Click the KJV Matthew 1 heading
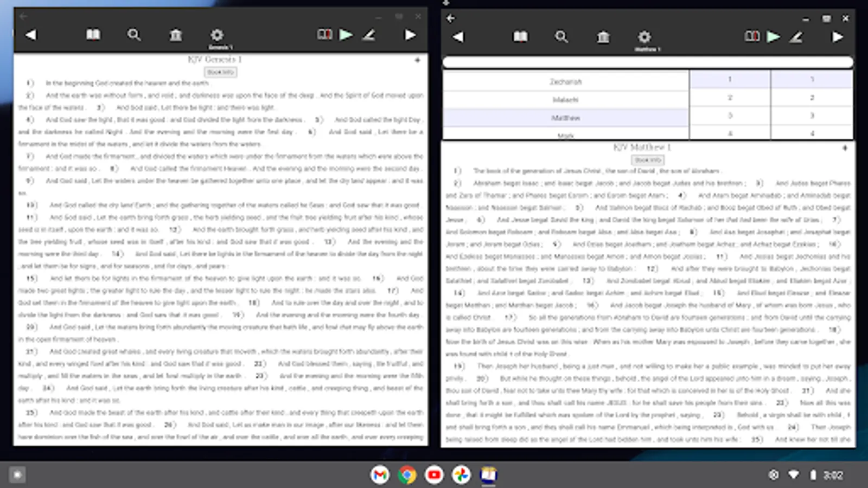Viewport: 868px width, 488px height. point(642,147)
